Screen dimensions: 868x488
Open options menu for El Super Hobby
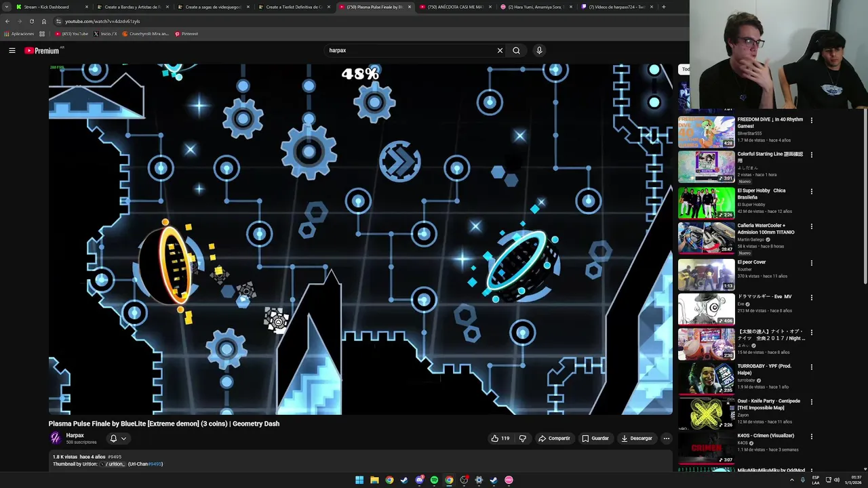coord(811,191)
